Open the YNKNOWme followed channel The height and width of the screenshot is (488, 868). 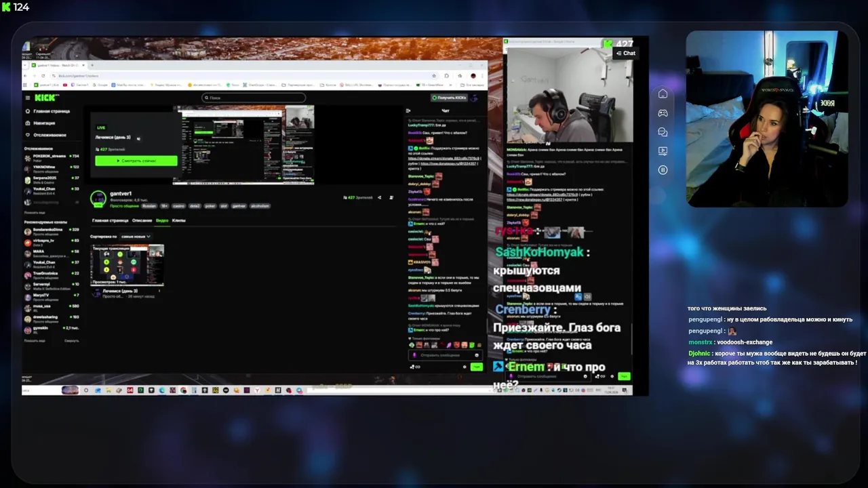point(52,168)
